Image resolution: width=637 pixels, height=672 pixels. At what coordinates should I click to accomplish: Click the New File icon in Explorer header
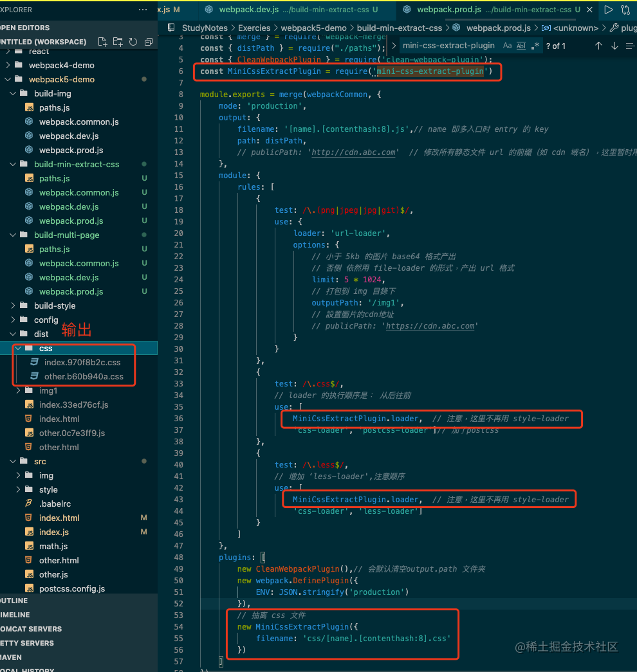102,42
